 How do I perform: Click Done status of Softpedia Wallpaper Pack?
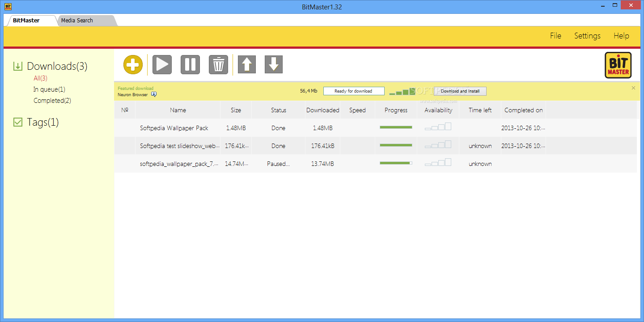click(278, 128)
